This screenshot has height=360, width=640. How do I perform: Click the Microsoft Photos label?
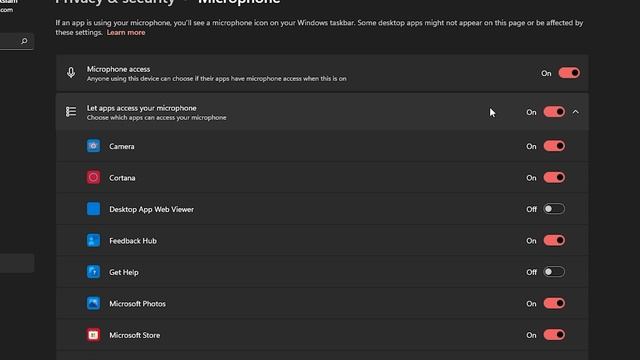pos(137,303)
